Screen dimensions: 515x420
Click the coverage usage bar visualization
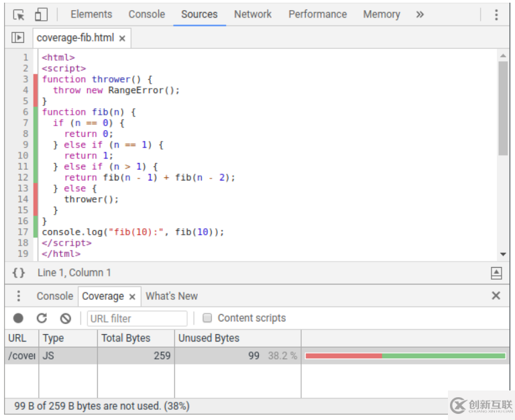pyautogui.click(x=405, y=356)
